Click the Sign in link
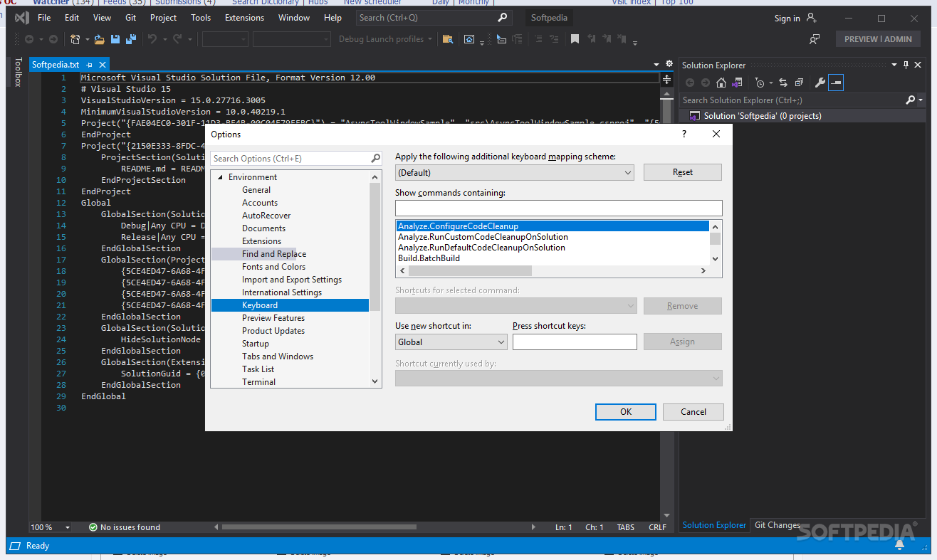 point(787,19)
